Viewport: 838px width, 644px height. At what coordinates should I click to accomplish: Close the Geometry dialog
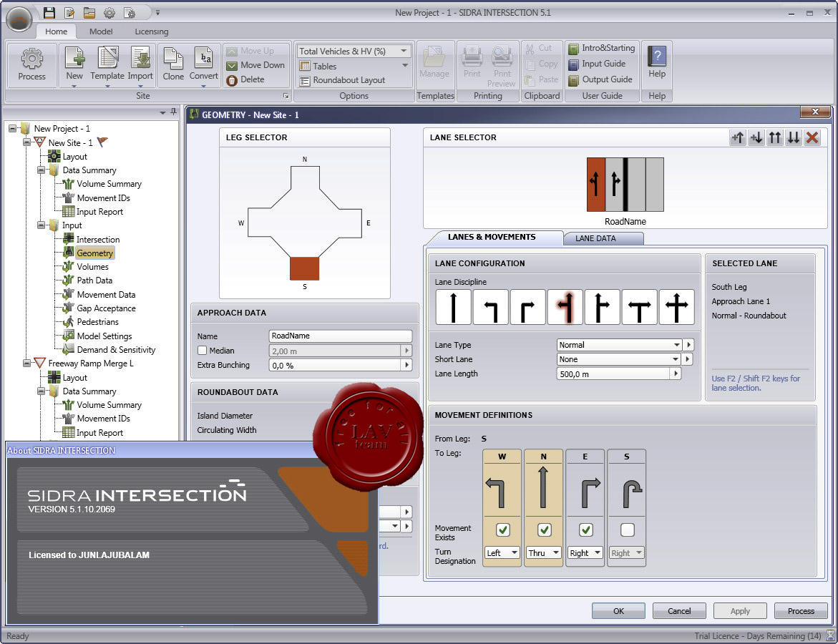click(x=815, y=112)
